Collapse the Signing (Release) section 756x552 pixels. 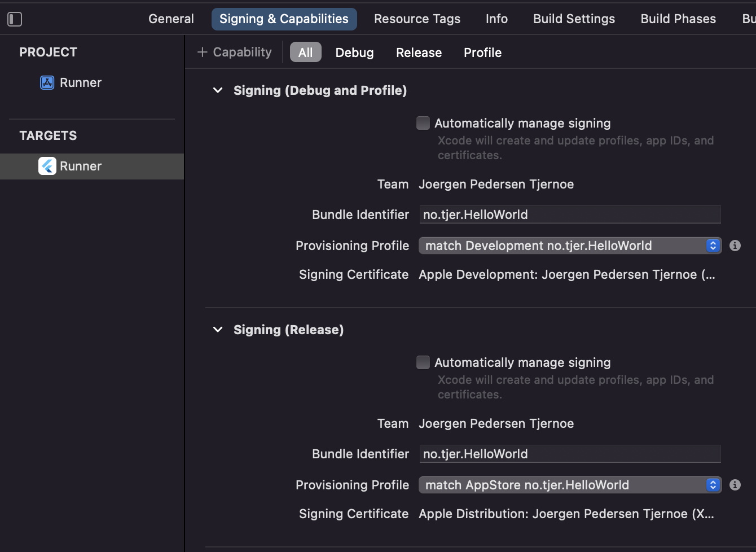click(x=218, y=330)
